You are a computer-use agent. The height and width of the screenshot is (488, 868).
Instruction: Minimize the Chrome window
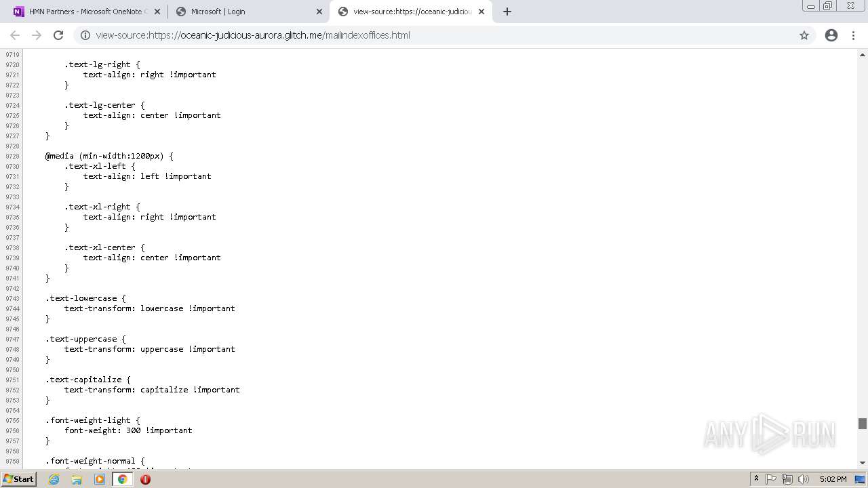click(x=810, y=6)
